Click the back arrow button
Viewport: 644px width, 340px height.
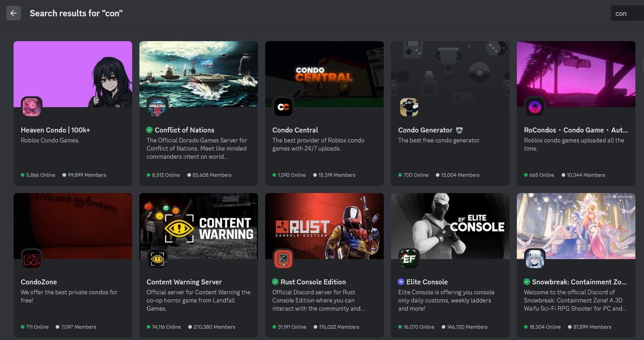pos(14,13)
